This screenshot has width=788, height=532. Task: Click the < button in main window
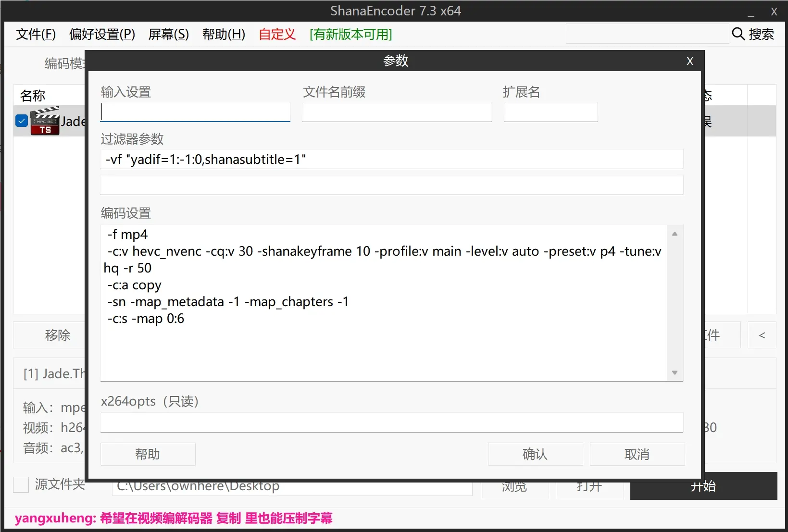pyautogui.click(x=762, y=335)
